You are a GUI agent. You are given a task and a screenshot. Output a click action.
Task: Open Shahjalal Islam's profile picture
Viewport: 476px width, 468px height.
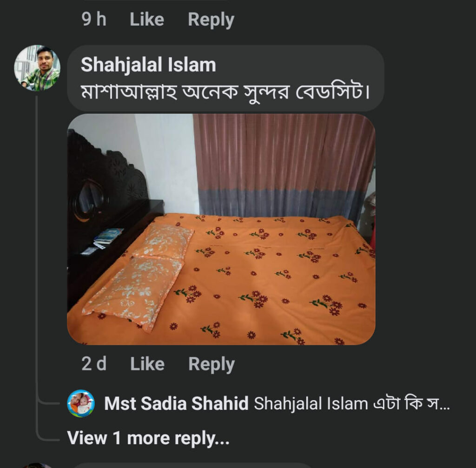point(37,67)
